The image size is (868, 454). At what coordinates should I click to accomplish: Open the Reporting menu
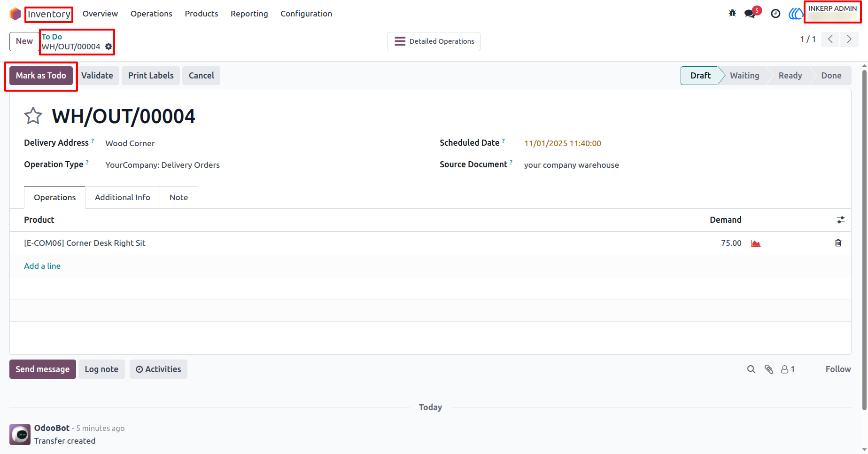click(249, 14)
